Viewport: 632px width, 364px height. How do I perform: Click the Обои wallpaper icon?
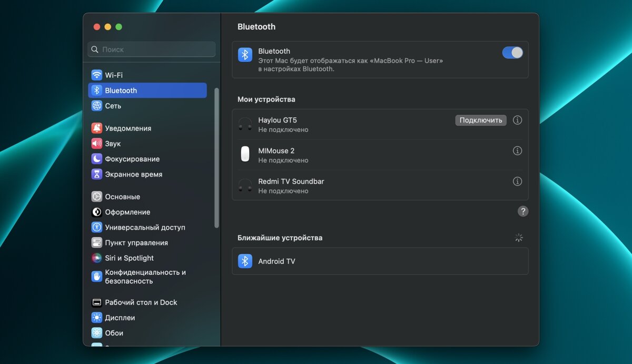pyautogui.click(x=96, y=333)
